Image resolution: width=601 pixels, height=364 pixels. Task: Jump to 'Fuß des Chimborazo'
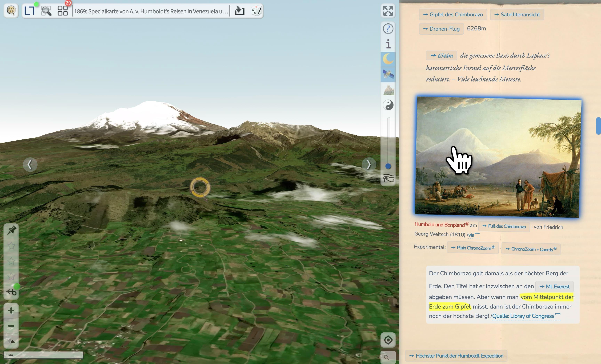coord(504,226)
